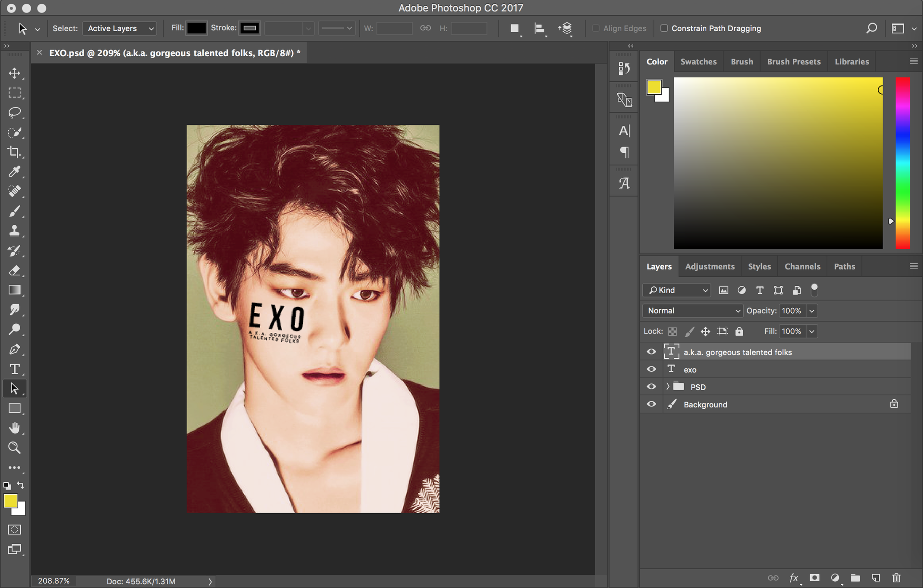The image size is (923, 588).
Task: Swap foreground and background colors
Action: pos(21,485)
